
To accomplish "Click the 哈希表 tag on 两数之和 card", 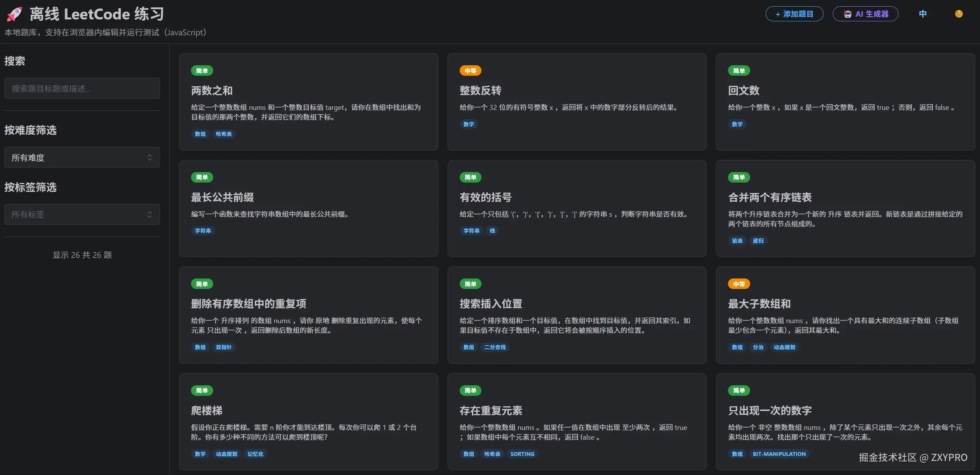I will (x=224, y=134).
